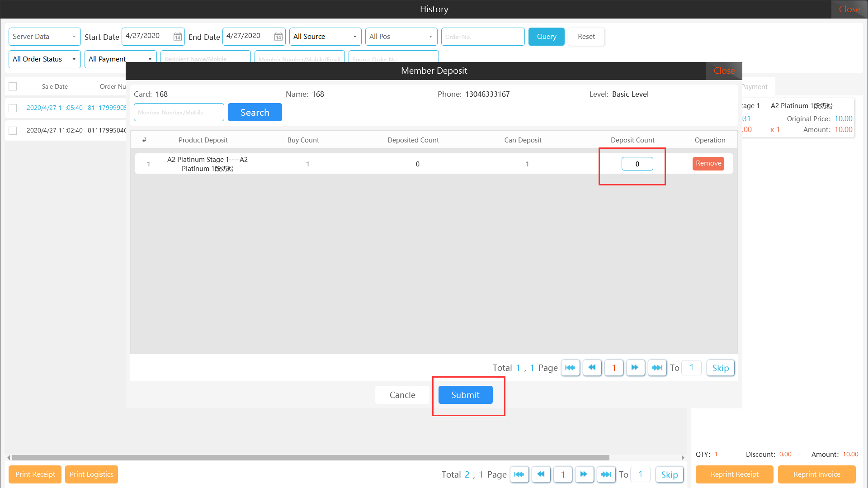Click the Submit button in Member Deposit
The image size is (868, 488).
[465, 395]
